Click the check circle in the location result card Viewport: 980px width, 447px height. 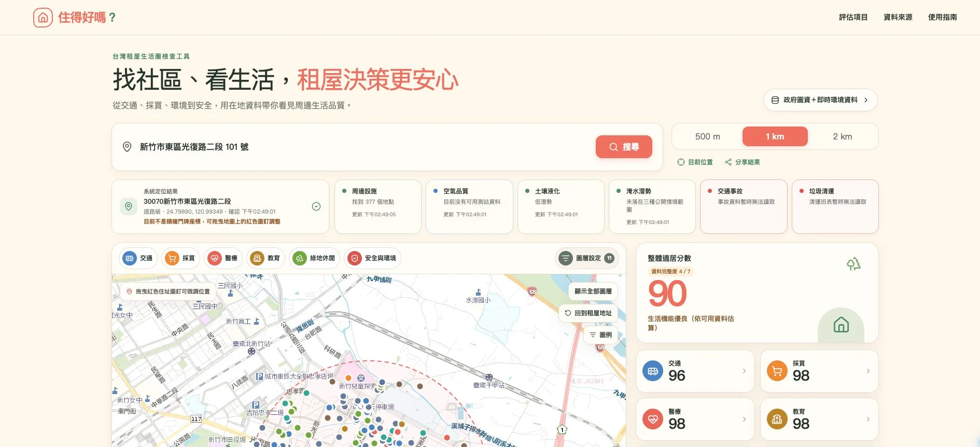316,206
